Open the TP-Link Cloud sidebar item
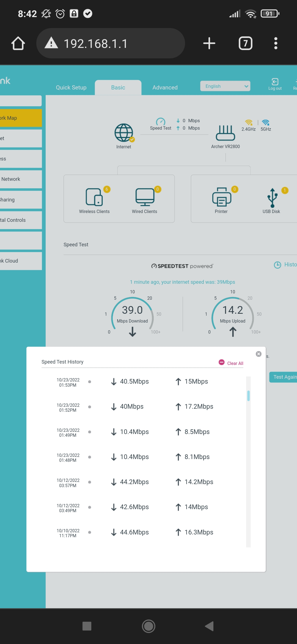 tap(21, 261)
